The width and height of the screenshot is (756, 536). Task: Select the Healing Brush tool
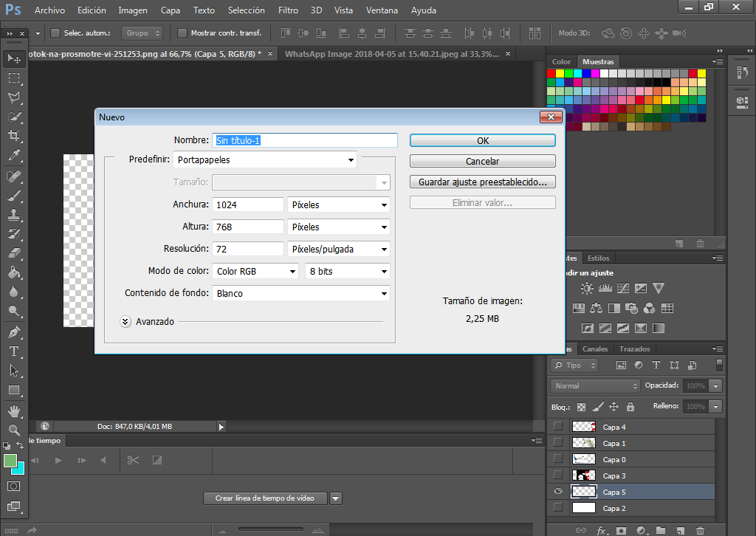pos(14,176)
